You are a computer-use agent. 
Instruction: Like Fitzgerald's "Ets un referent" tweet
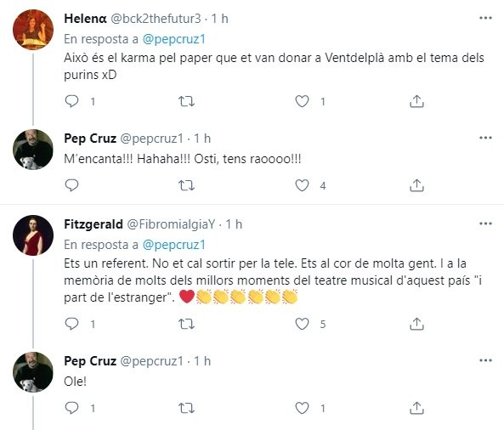(302, 324)
